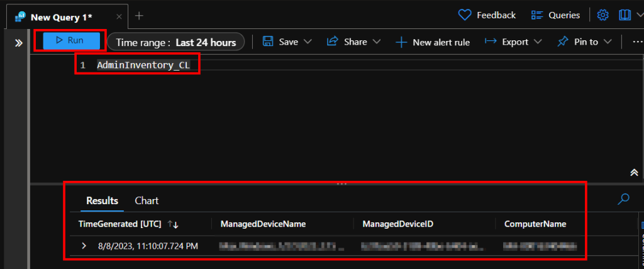This screenshot has width=644, height=269.
Task: Open the Time range picker
Action: pos(175,42)
